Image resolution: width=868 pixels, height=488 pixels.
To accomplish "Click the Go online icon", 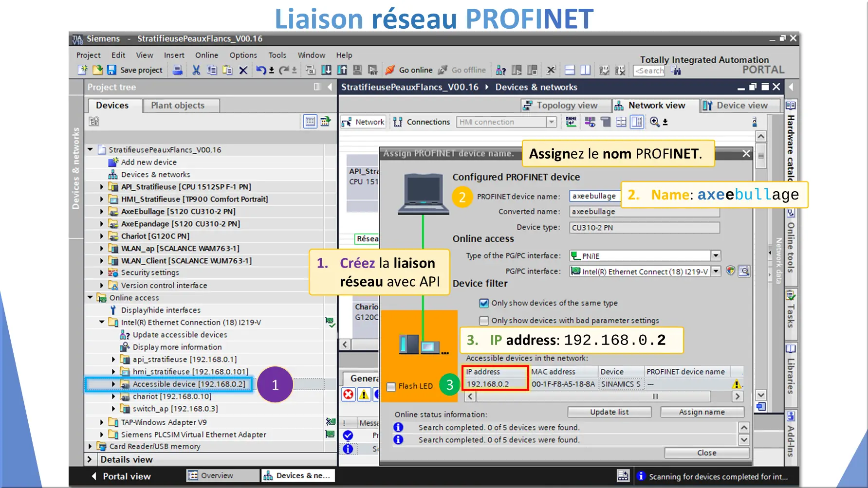I will pos(390,70).
